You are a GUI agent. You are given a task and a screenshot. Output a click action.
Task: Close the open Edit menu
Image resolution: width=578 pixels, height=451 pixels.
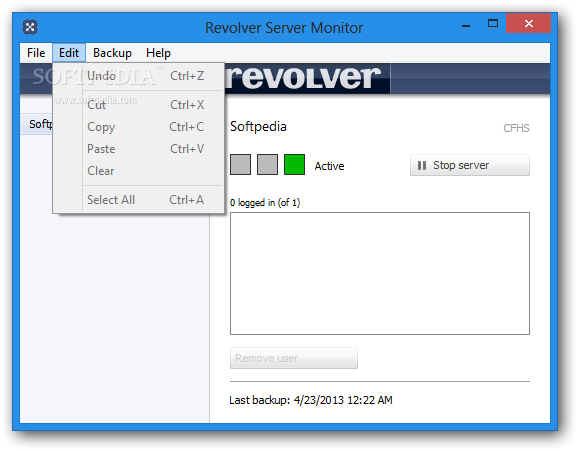coord(69,53)
